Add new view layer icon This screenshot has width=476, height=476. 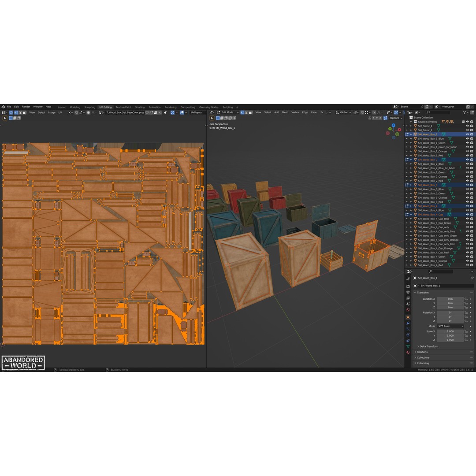pyautogui.click(x=468, y=107)
